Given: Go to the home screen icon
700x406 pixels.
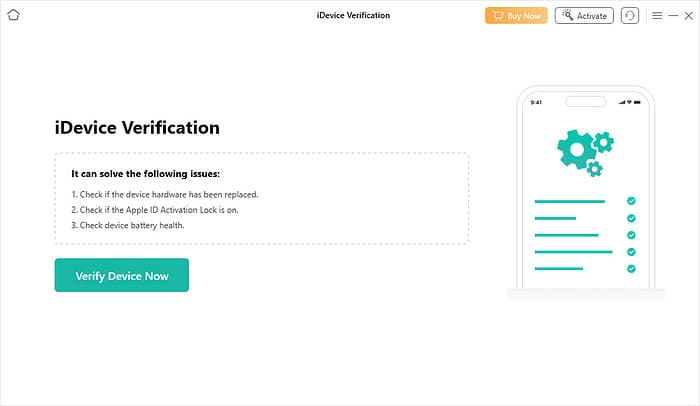Looking at the screenshot, I should (13, 15).
